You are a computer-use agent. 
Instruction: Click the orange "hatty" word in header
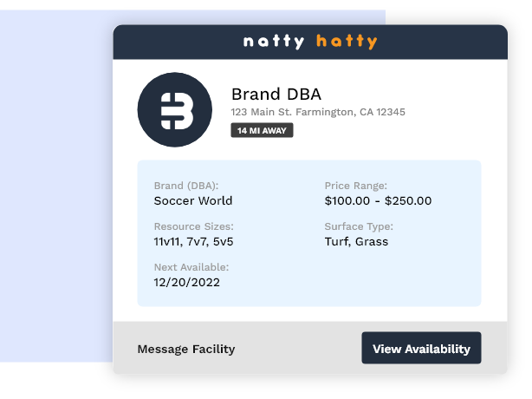(347, 42)
